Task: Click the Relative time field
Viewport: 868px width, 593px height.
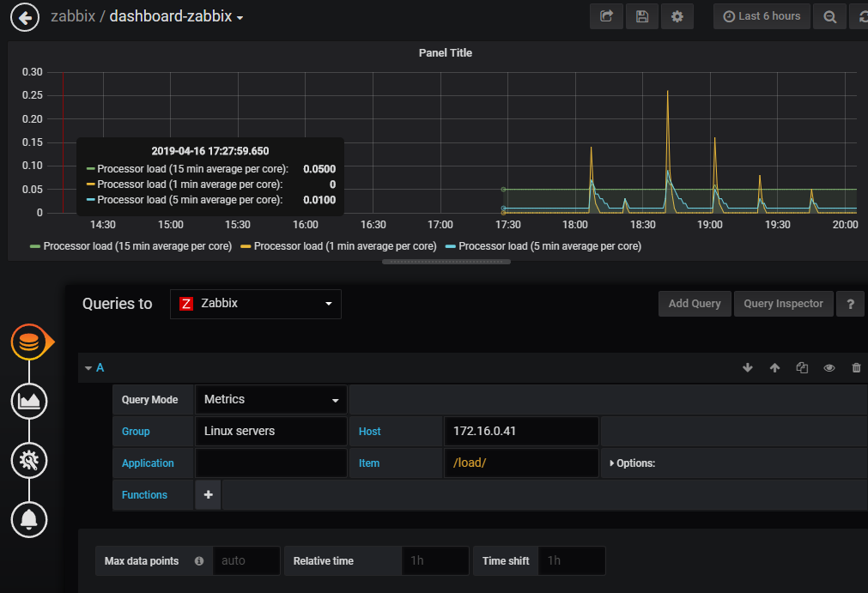Action: click(x=435, y=561)
